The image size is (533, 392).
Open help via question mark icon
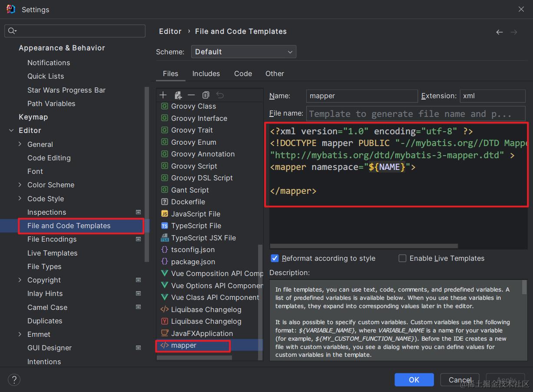point(14,380)
